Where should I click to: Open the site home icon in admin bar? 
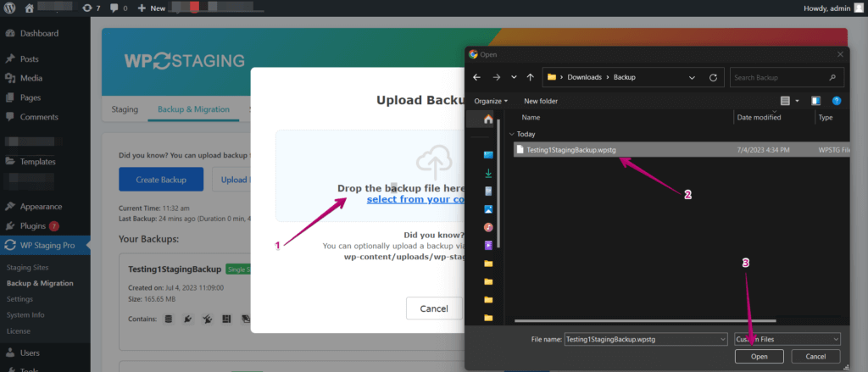(30, 8)
